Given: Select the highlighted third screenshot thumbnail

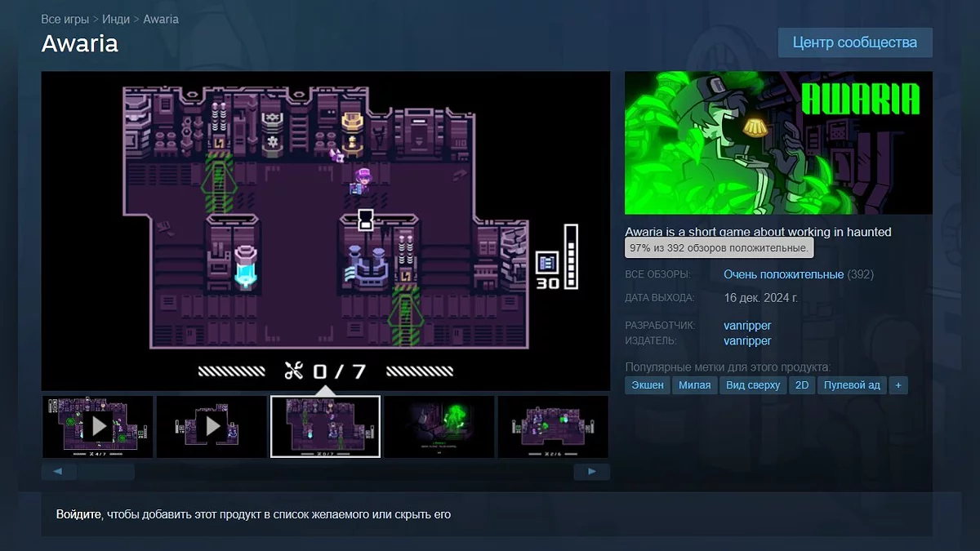Looking at the screenshot, I should click(x=325, y=426).
